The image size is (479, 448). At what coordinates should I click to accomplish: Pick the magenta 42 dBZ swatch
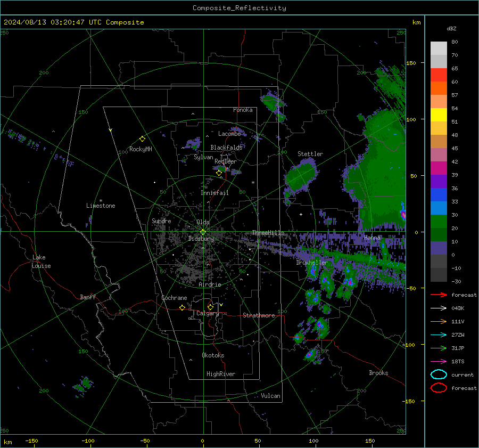439,168
